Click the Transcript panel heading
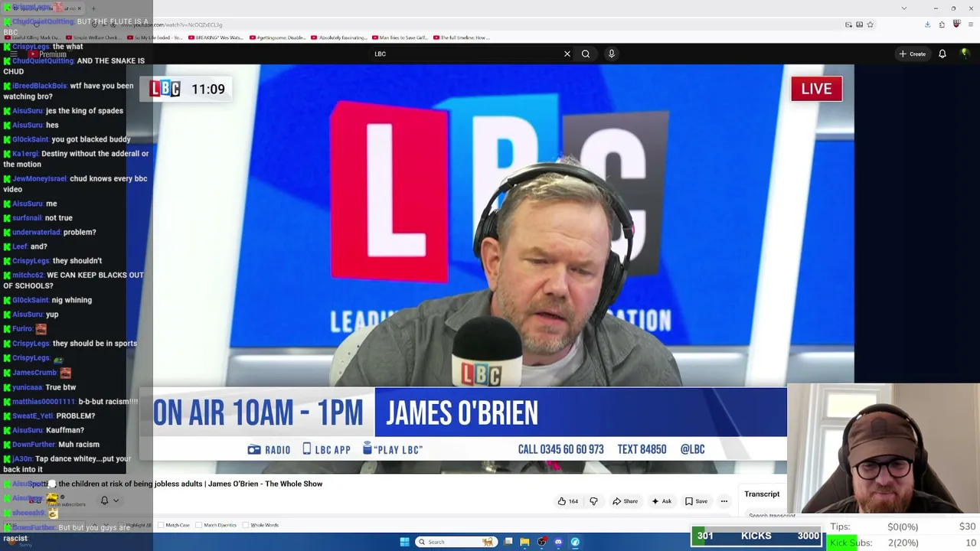The width and height of the screenshot is (980, 551). pyautogui.click(x=762, y=494)
